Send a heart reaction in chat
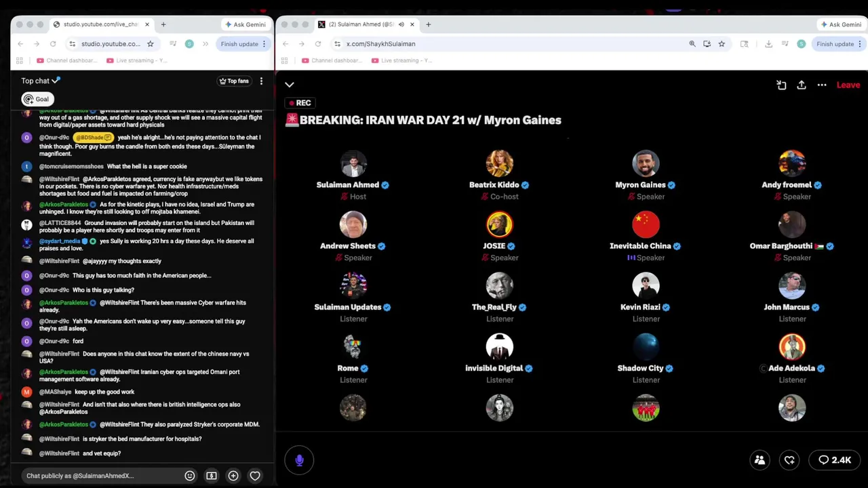 (255, 476)
